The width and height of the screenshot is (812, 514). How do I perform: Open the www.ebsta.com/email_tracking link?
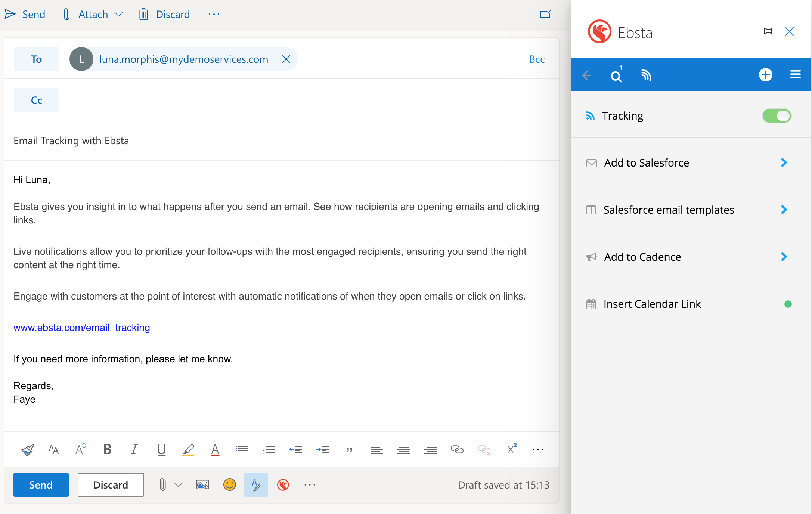[x=81, y=328]
